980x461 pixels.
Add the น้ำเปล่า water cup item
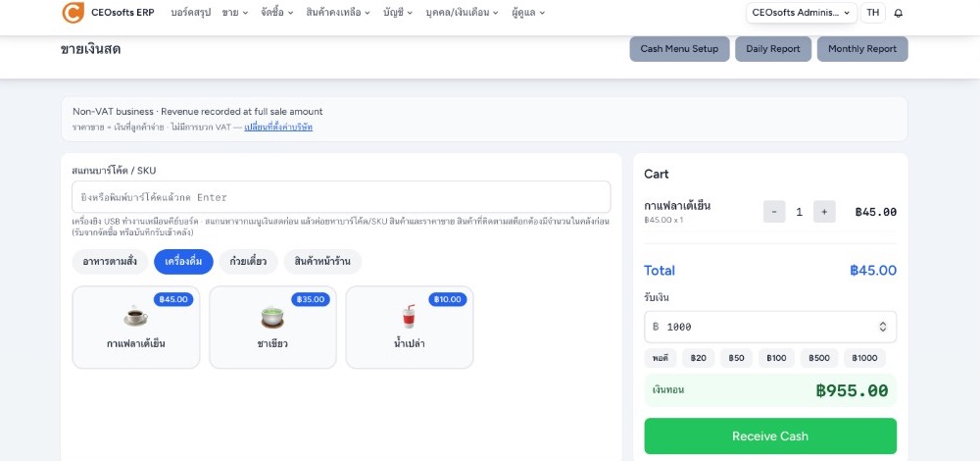[410, 328]
